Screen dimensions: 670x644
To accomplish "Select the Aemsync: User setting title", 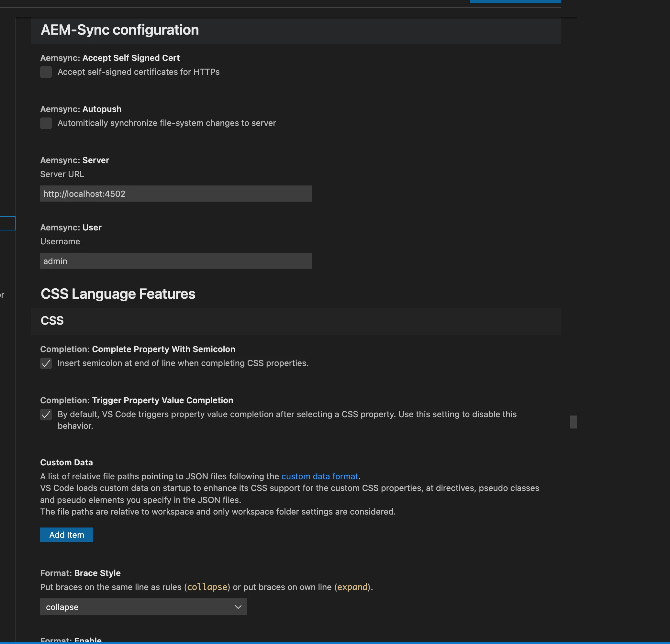I will [71, 228].
